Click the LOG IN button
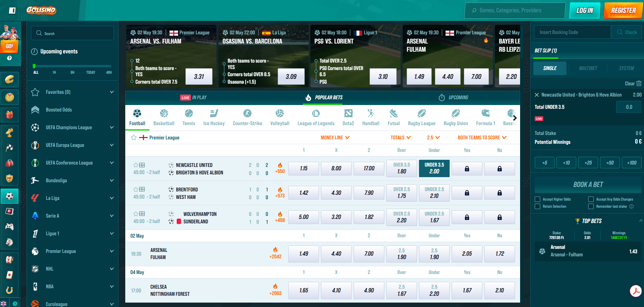Image resolution: width=644 pixels, height=307 pixels. point(584,11)
